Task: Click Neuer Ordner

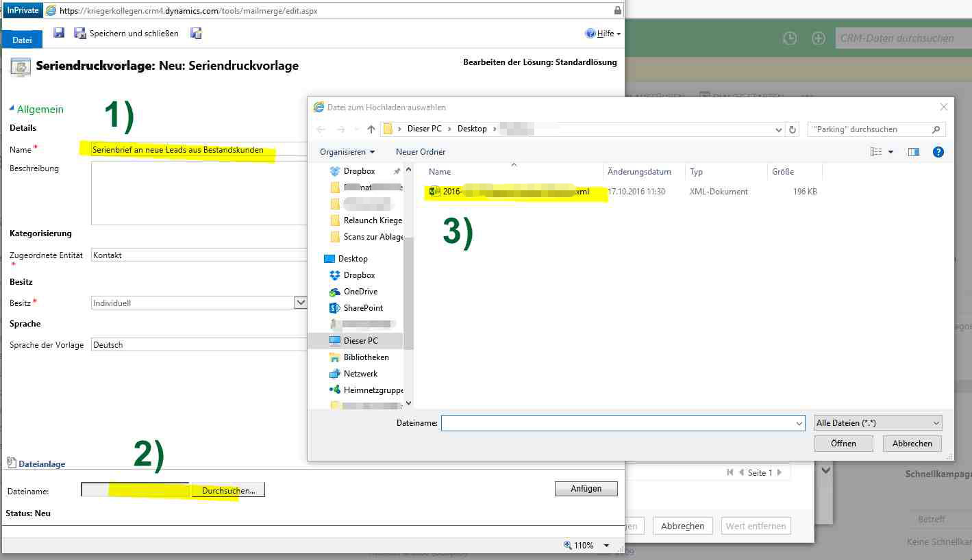Action: (421, 151)
